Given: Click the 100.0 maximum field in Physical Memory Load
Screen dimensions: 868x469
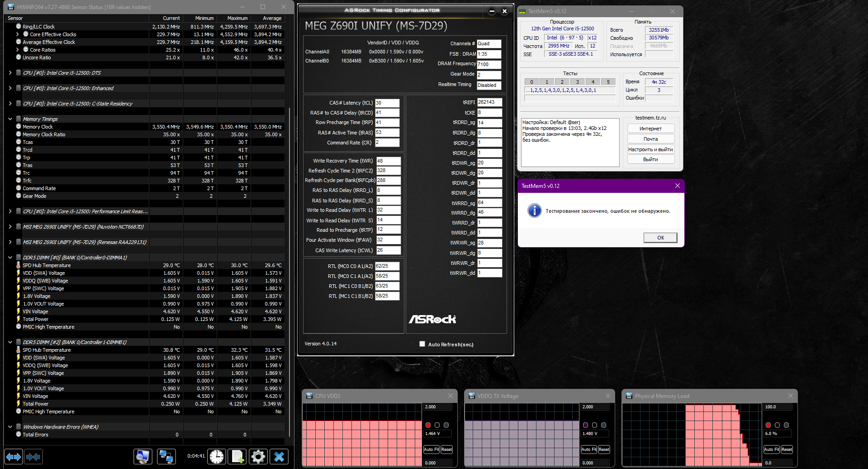Looking at the screenshot, I should (x=778, y=407).
